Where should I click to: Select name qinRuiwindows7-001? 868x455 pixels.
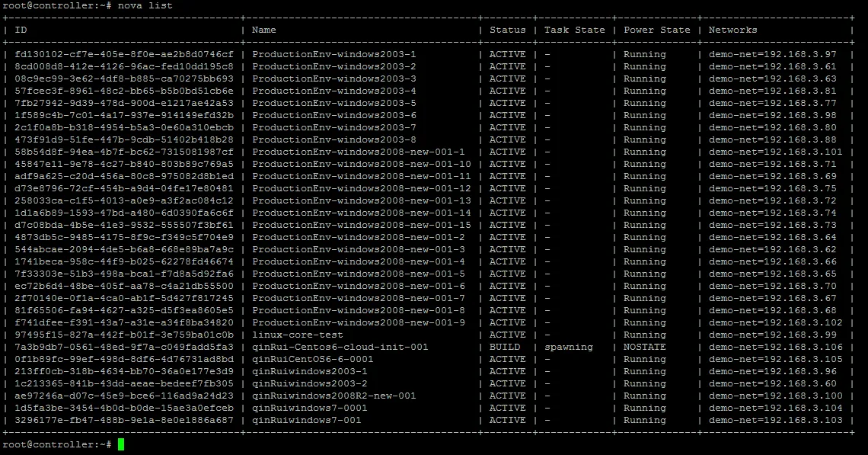[x=307, y=420]
